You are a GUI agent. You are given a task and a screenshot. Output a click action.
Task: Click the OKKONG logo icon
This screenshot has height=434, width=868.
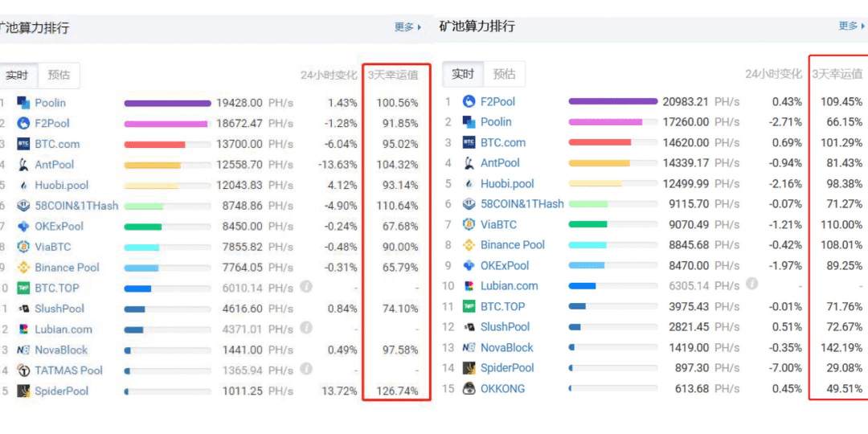[x=469, y=389]
